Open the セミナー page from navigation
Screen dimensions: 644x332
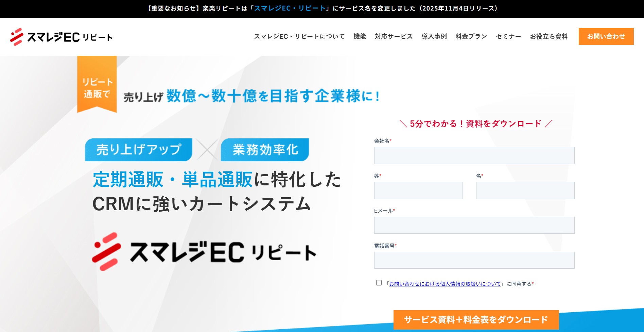508,36
